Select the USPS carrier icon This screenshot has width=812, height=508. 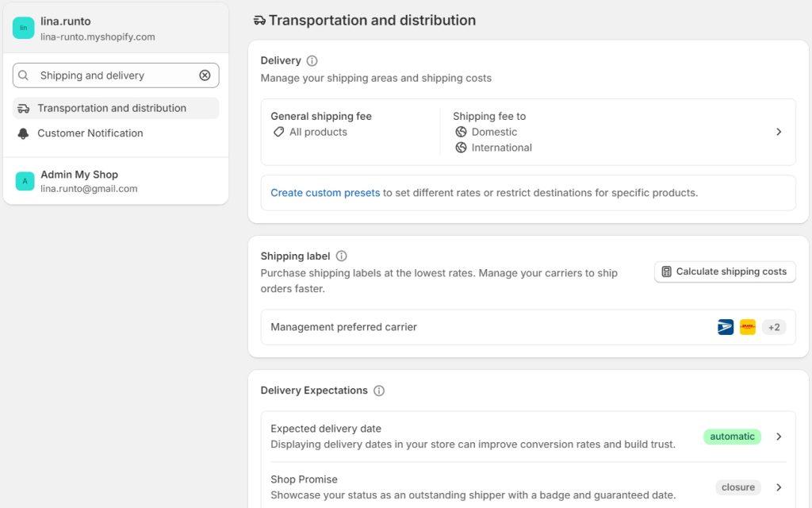tap(724, 326)
